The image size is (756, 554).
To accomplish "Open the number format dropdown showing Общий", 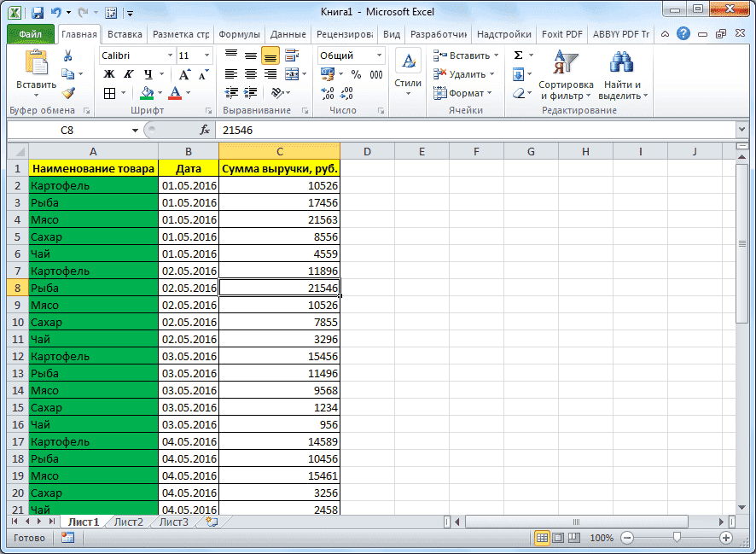I will (379, 55).
